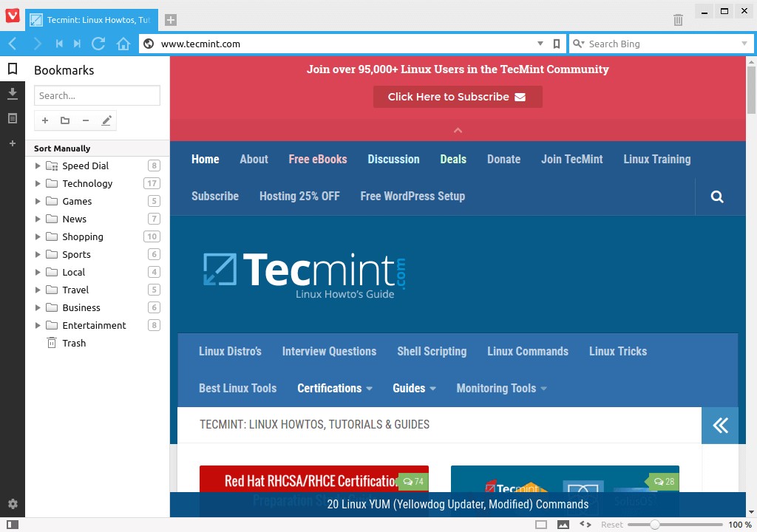Click the double-chevron collapse button on page
Image resolution: width=757 pixels, height=532 pixels.
720,426
